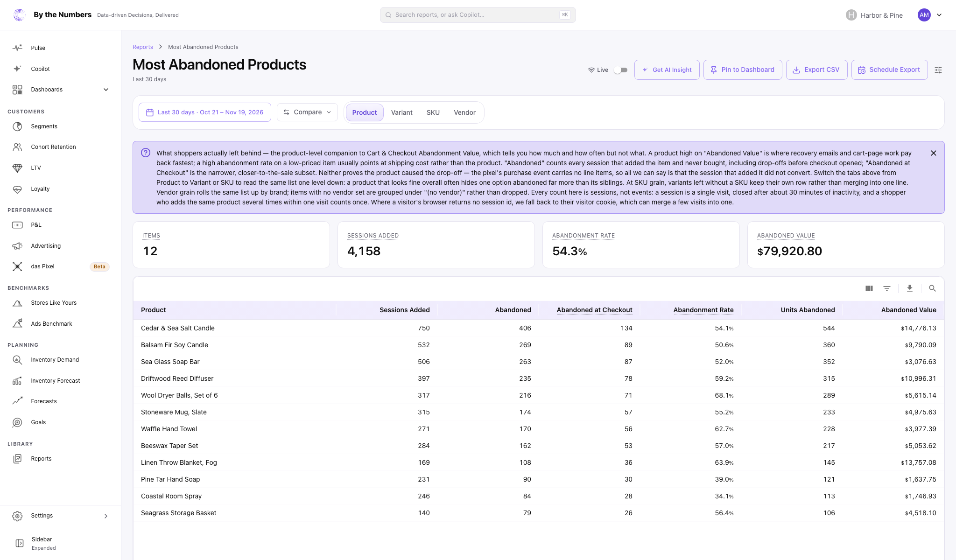Sort by Abandoned Value column header
956x560 pixels.
(x=909, y=310)
